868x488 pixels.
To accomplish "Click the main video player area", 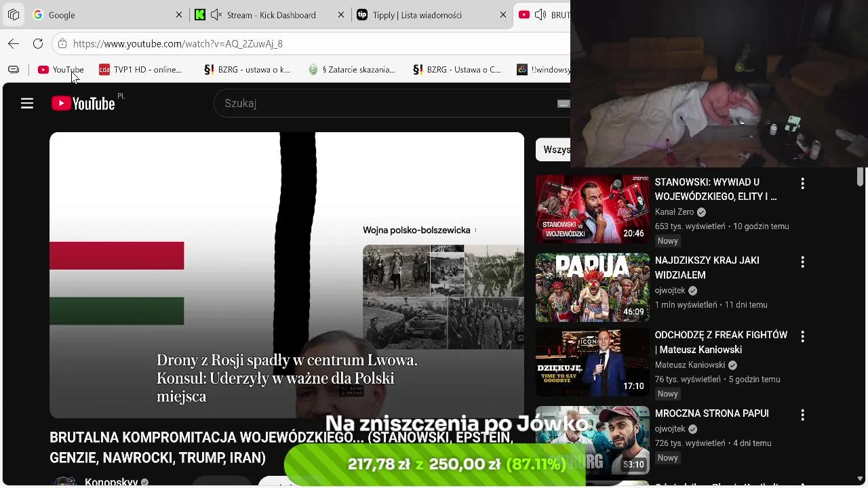I will [287, 274].
